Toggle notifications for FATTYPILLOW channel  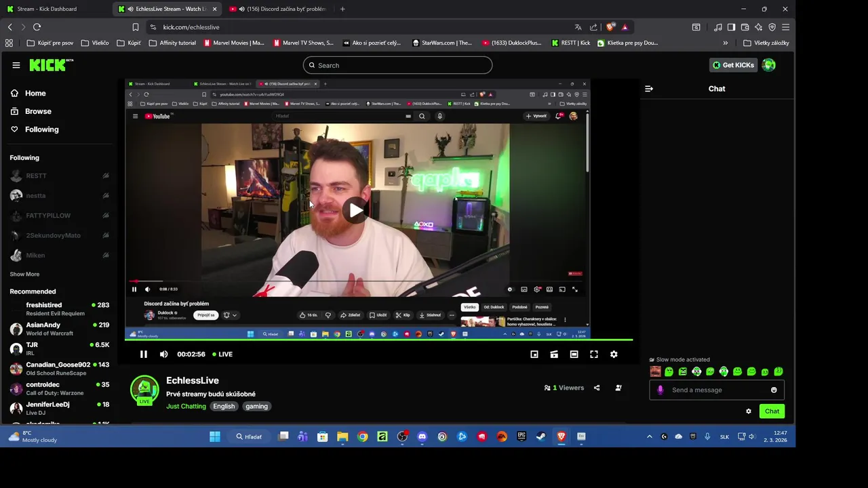[106, 216]
